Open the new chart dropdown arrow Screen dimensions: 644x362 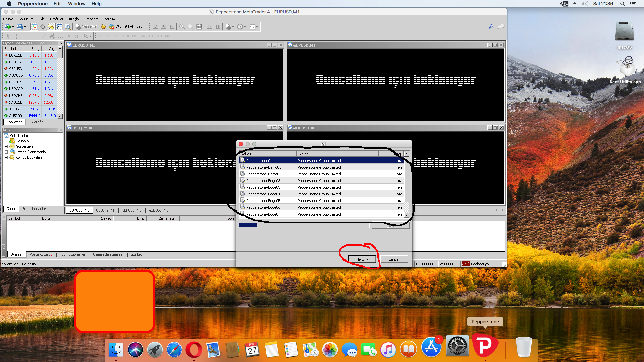click(x=13, y=27)
